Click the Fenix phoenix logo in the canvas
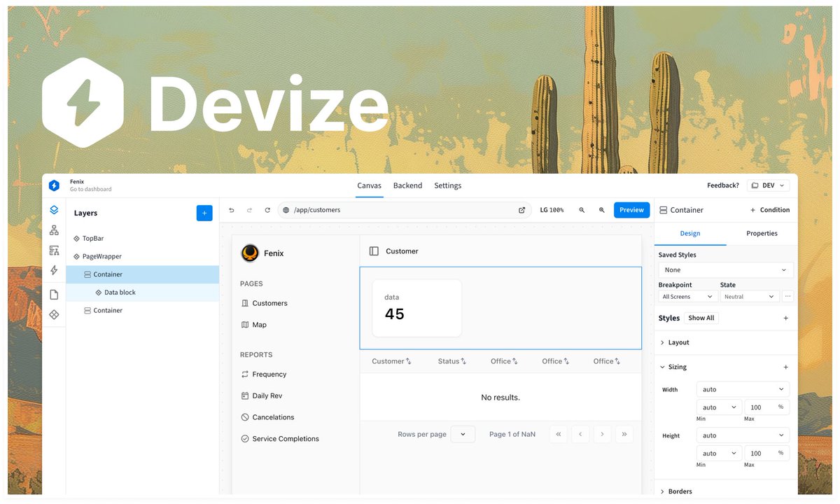Image resolution: width=840 pixels, height=504 pixels. [x=250, y=253]
